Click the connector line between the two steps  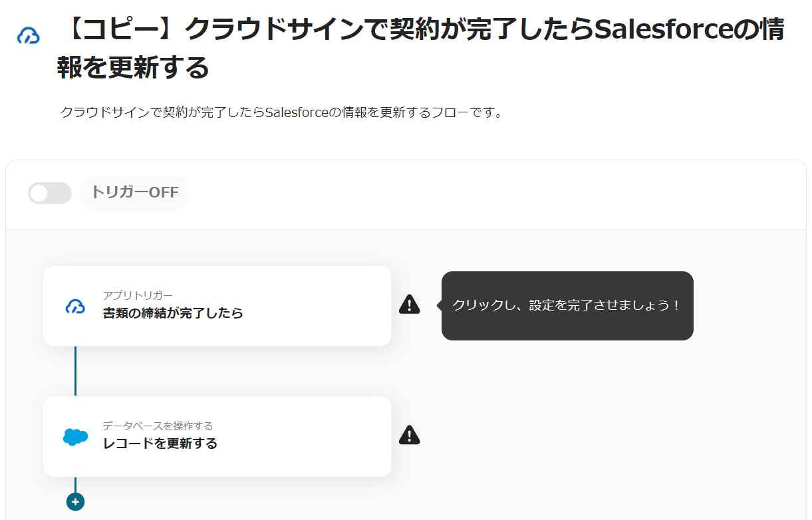(75, 371)
